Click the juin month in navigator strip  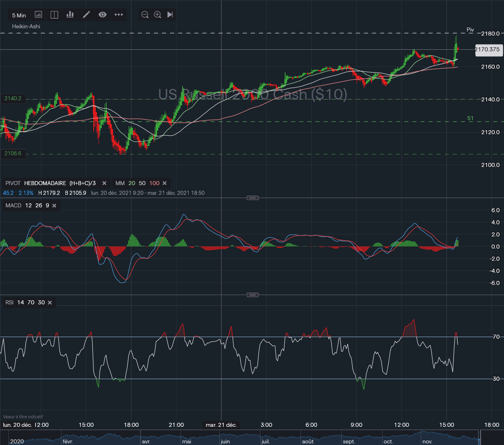point(225,441)
